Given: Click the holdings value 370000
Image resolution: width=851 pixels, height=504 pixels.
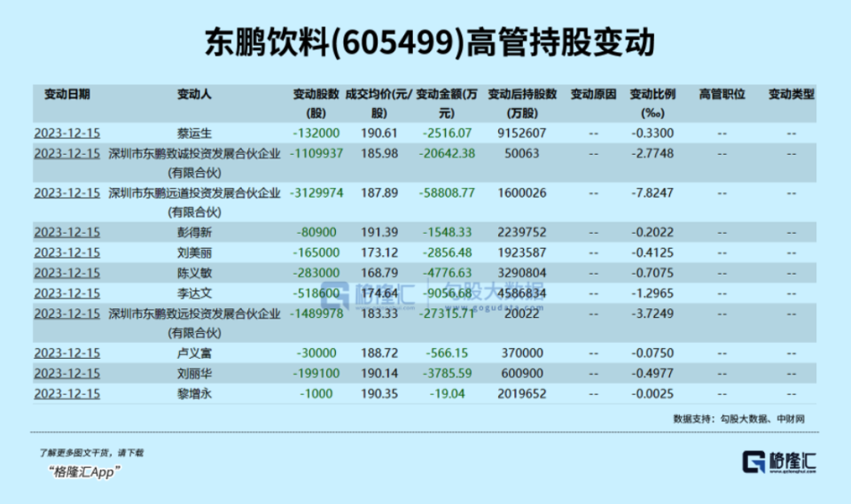Looking at the screenshot, I should click(522, 353).
